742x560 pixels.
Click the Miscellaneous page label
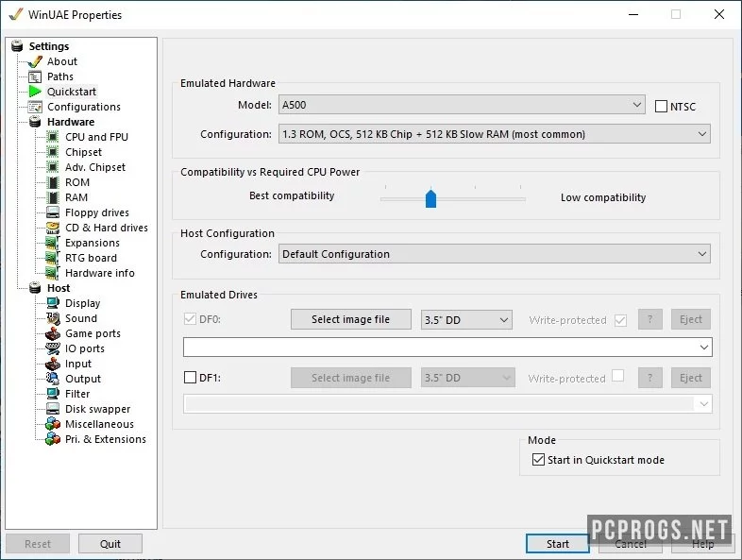[x=99, y=424]
